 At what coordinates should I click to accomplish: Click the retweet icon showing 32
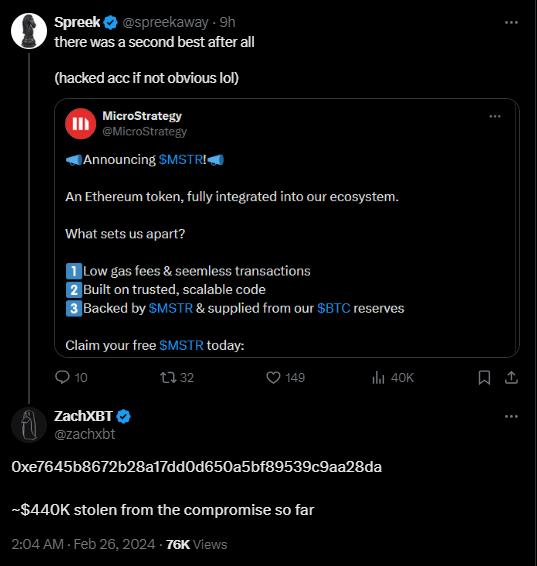168,378
